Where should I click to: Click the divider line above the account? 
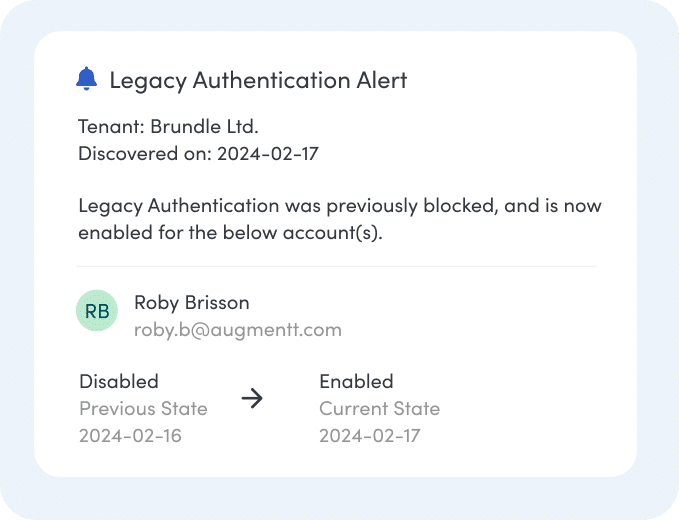336,266
